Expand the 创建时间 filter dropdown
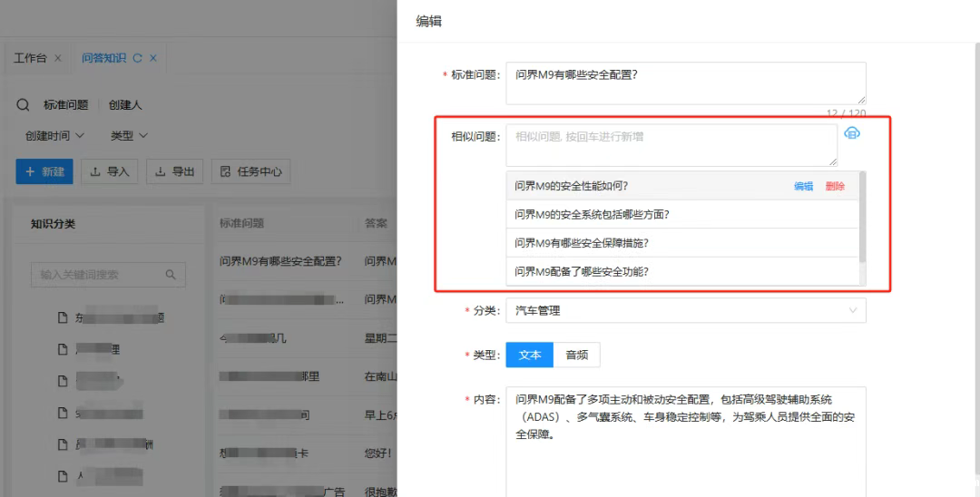The image size is (980, 497). pyautogui.click(x=55, y=135)
